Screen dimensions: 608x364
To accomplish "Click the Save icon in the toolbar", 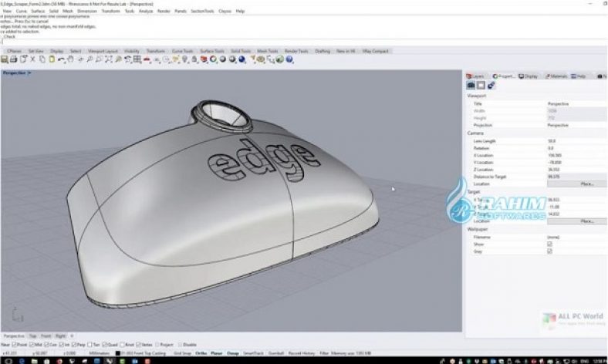I will tap(5, 59).
